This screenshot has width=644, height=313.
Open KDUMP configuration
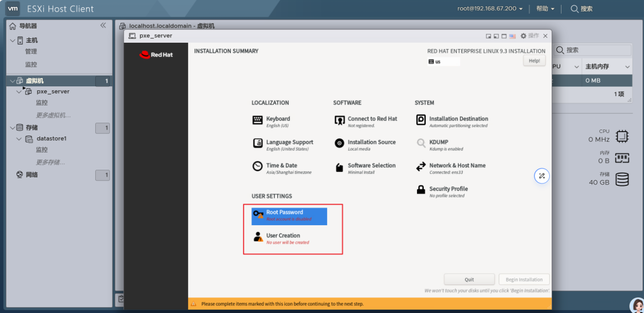[x=440, y=145]
